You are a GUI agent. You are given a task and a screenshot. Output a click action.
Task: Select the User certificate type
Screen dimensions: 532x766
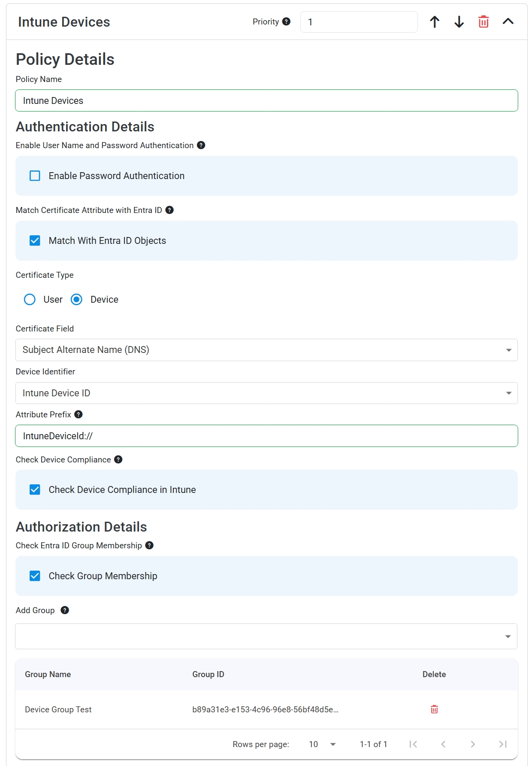pos(30,299)
